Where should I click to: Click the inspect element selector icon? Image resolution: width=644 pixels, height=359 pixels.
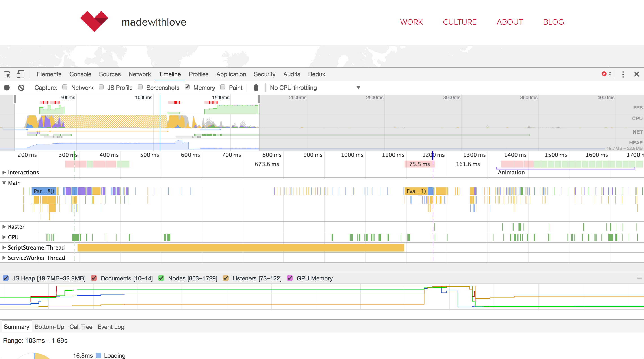coord(7,74)
